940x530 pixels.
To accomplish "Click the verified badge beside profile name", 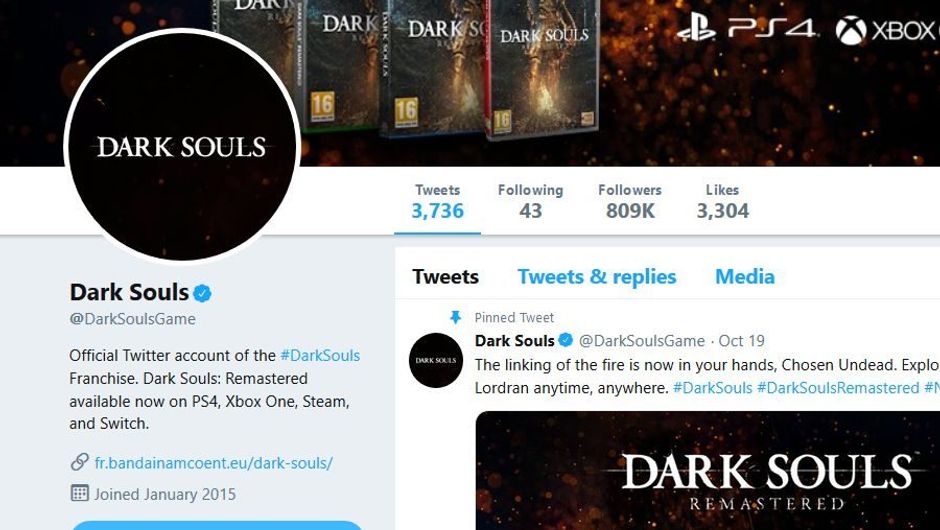I will tap(203, 293).
